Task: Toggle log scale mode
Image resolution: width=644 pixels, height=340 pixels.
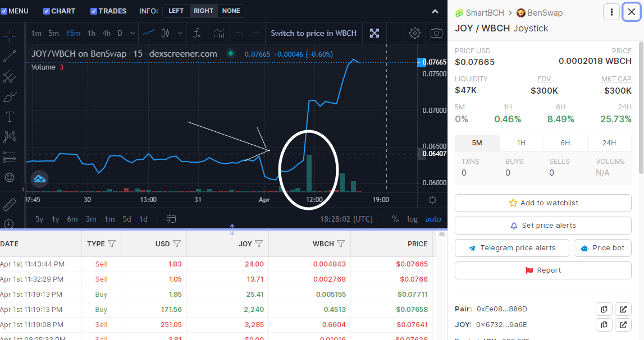Action: click(x=412, y=219)
